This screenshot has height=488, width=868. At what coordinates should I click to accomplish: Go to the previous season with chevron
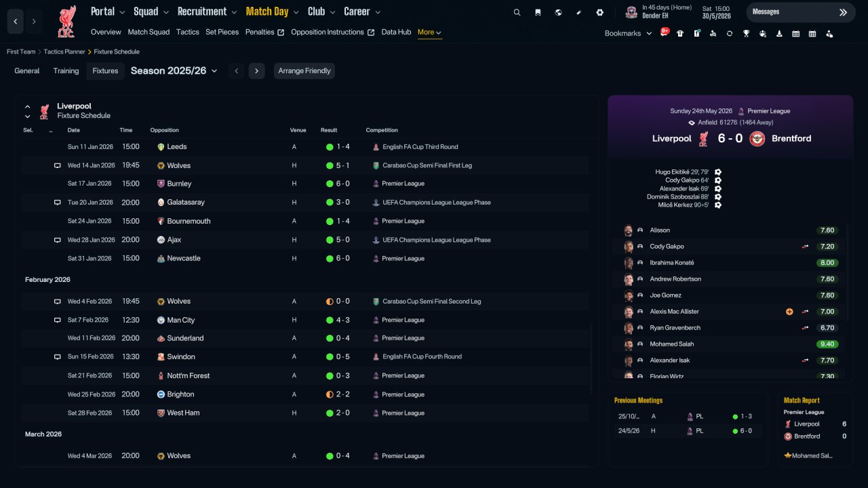click(236, 71)
